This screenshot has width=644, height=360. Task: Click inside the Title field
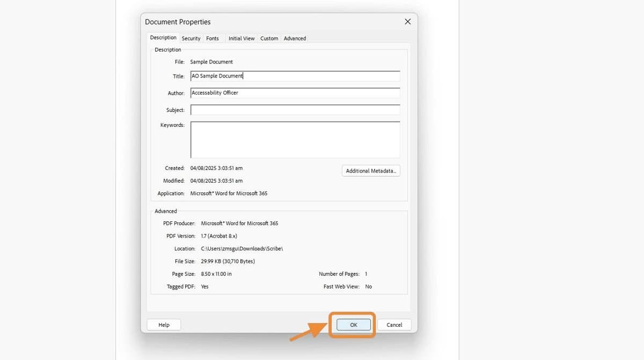pos(295,76)
